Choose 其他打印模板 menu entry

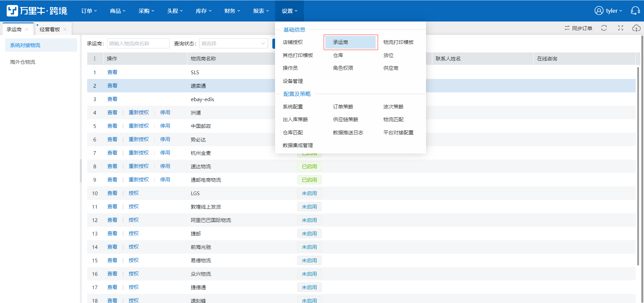298,55
